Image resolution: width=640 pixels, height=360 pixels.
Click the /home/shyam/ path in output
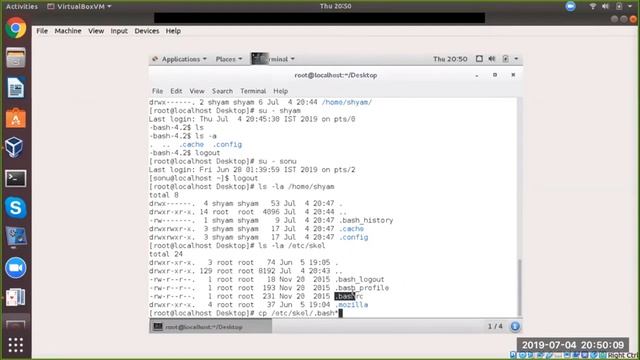[347, 102]
